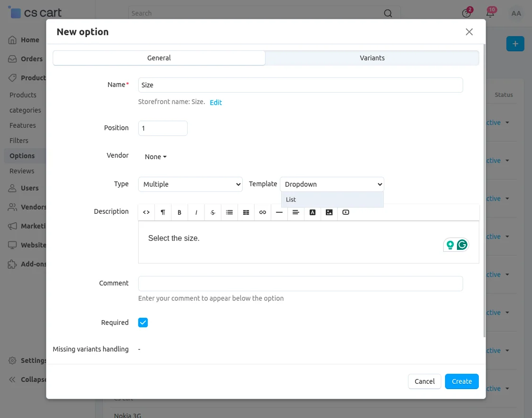Click the Italic icon in description toolbar
Screen dimensions: 532x418
click(x=196, y=212)
